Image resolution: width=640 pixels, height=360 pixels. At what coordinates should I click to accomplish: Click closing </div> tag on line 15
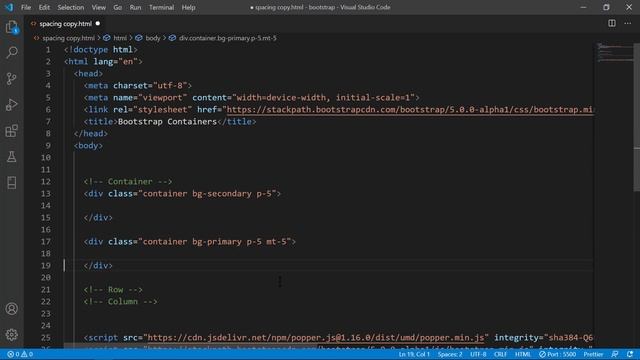pos(98,218)
